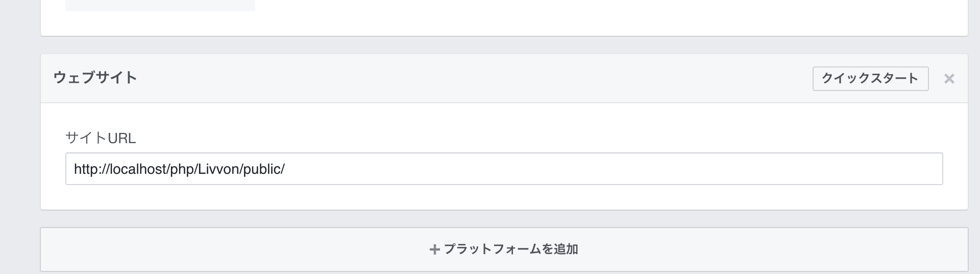Click the サイトURL input field
This screenshot has height=274, width=980.
[503, 169]
